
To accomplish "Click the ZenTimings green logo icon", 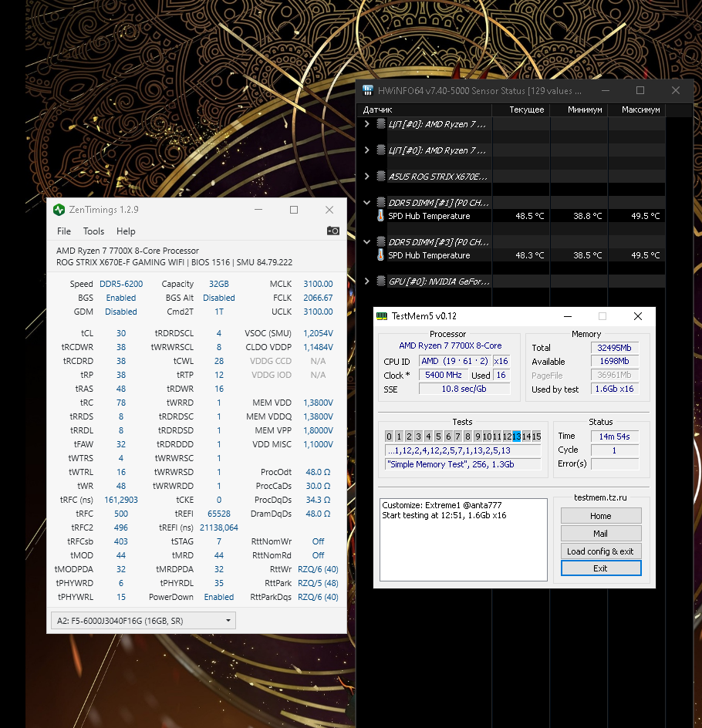I will coord(59,210).
